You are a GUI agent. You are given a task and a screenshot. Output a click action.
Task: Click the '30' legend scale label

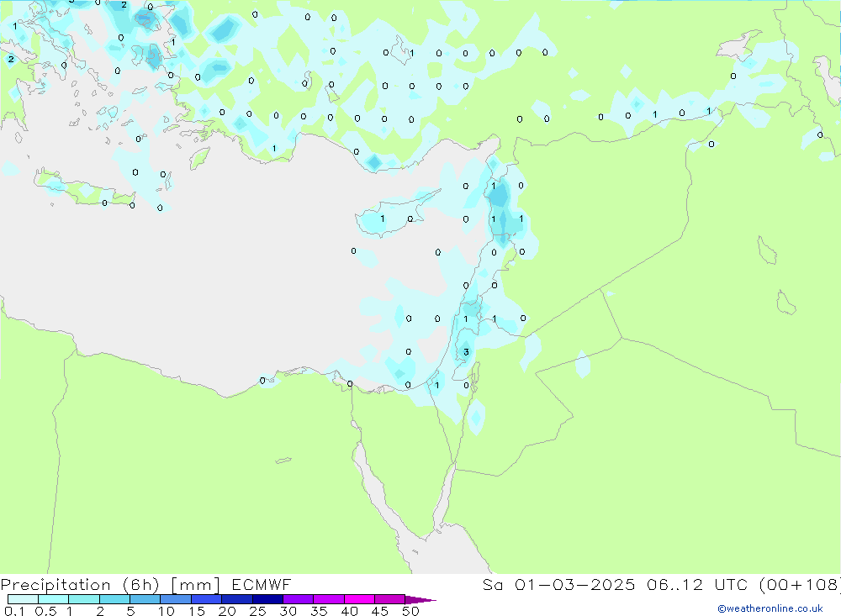pos(288,611)
